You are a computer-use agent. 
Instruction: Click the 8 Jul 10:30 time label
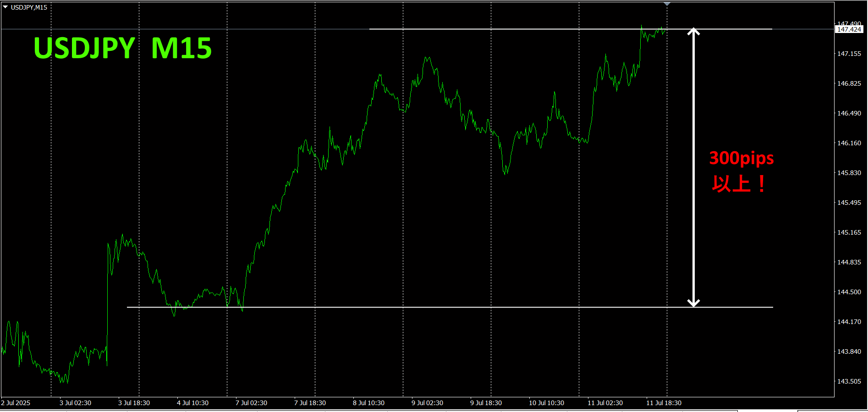click(x=368, y=403)
